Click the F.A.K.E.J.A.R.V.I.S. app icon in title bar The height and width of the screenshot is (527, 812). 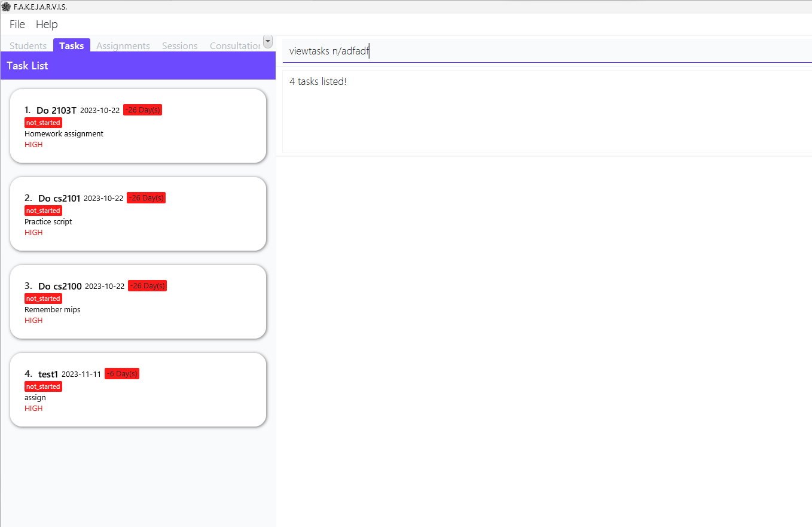pyautogui.click(x=6, y=7)
